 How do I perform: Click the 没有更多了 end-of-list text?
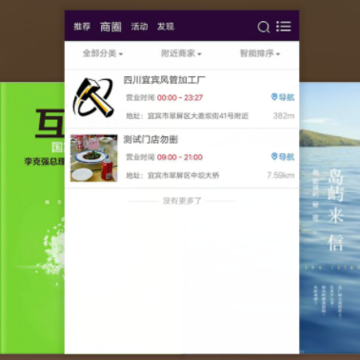coord(182,201)
